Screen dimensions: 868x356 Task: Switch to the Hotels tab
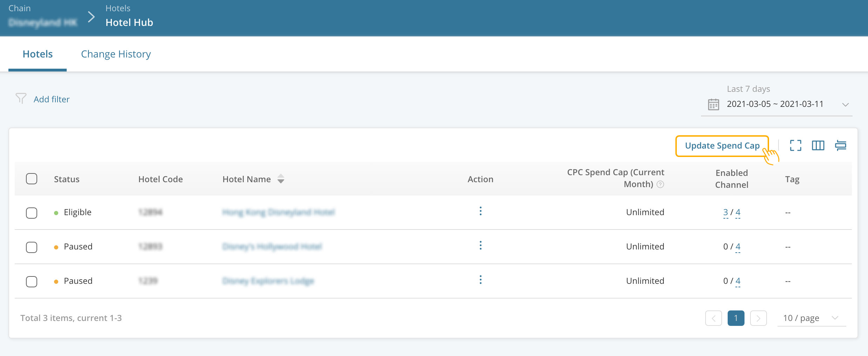[38, 54]
